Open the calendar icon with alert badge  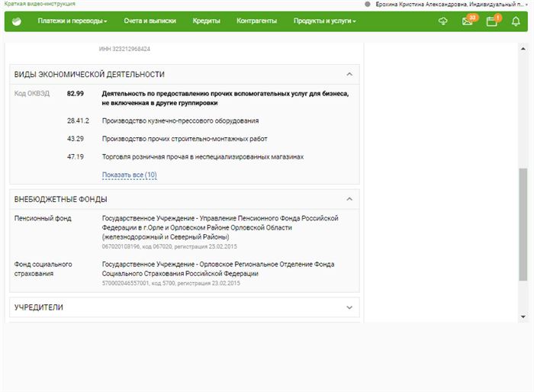click(491, 22)
